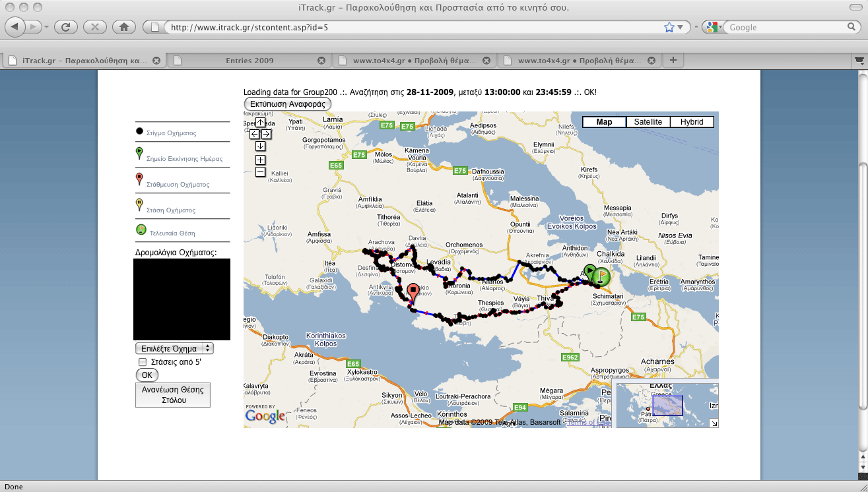Click 'Dromologia Οχήματος:' label text
Image resolution: width=868 pixels, height=492 pixels.
pyautogui.click(x=176, y=253)
